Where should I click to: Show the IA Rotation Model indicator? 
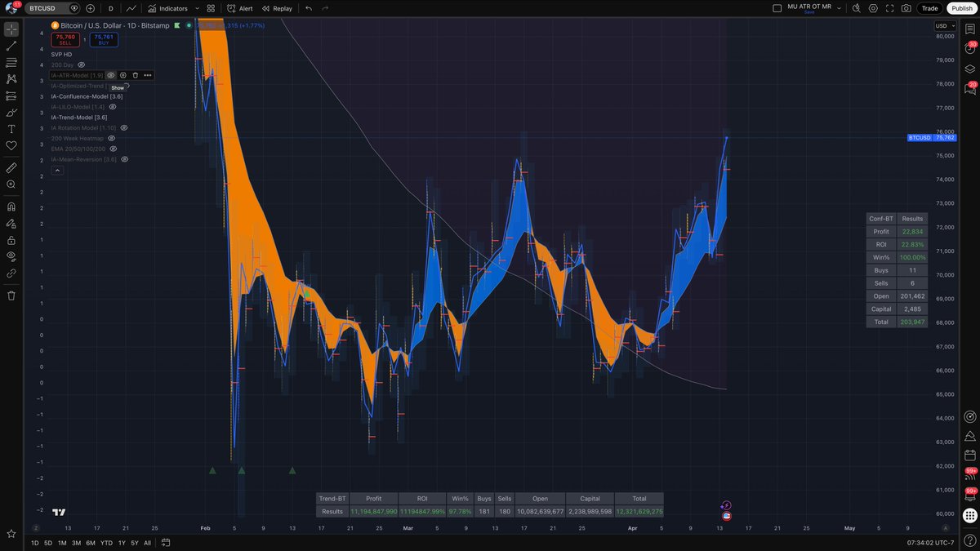pyautogui.click(x=124, y=127)
